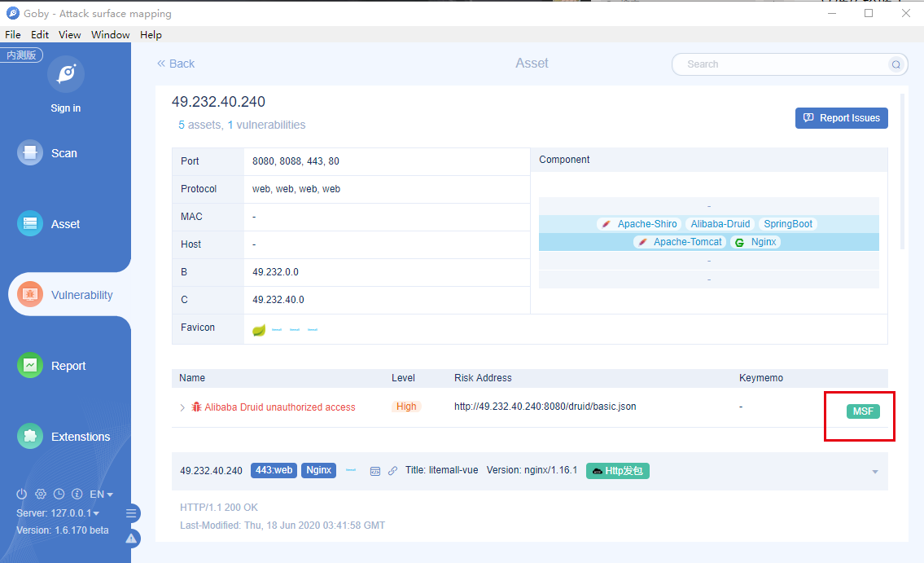
Task: Click the SpringBoot component tag
Action: tap(788, 224)
